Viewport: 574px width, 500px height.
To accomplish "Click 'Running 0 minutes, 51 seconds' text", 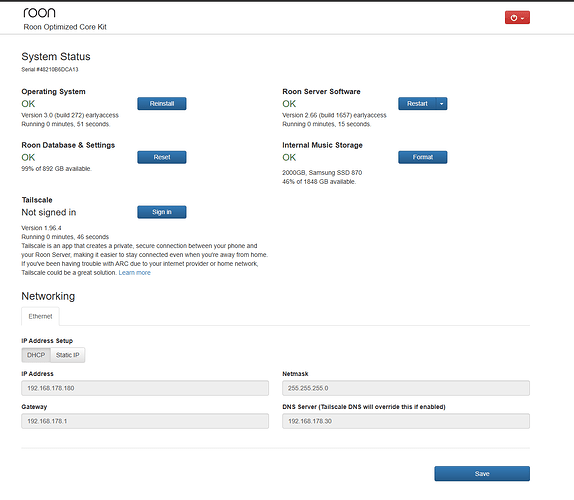I will (66, 124).
